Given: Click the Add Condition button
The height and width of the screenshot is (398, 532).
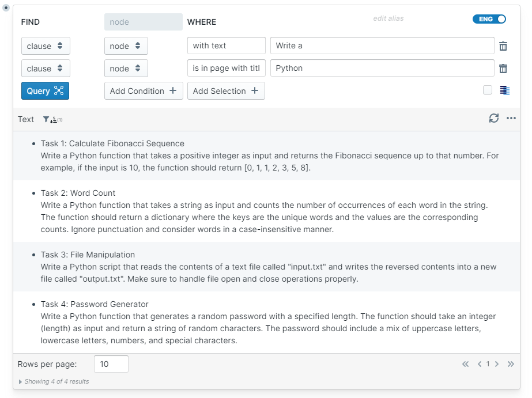Looking at the screenshot, I should (144, 91).
